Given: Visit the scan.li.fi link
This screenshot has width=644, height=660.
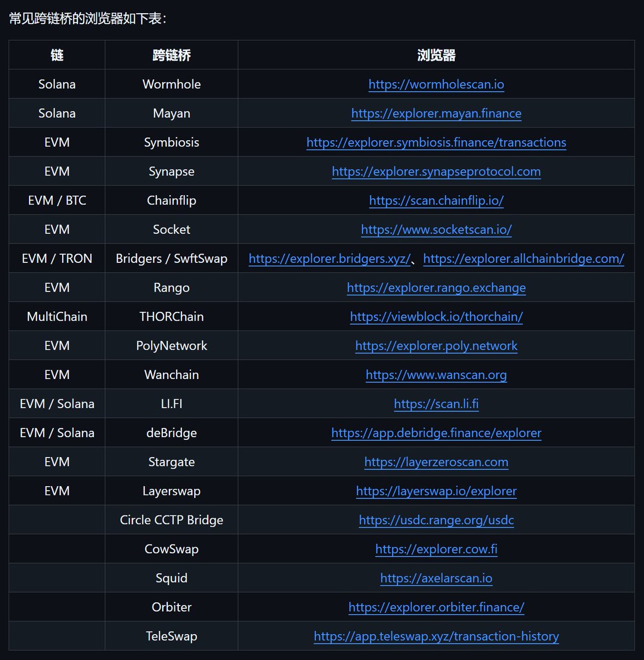Looking at the screenshot, I should pos(436,404).
